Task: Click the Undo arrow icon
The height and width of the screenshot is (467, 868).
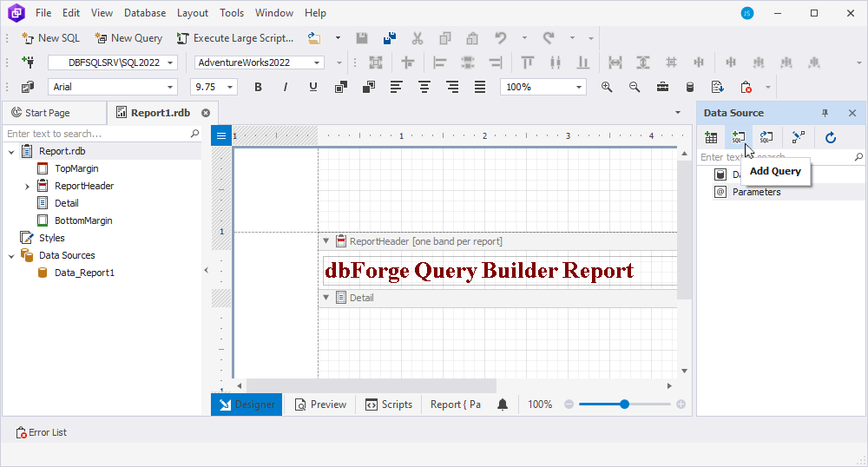Action: click(501, 38)
